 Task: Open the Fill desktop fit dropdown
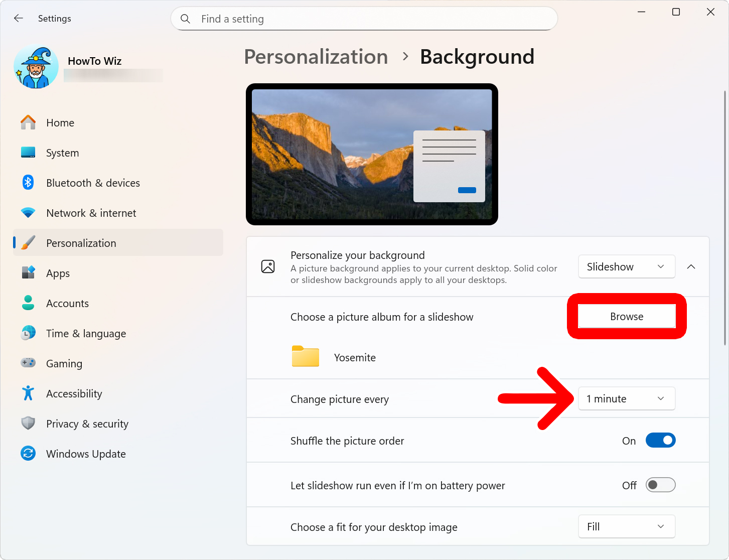pos(626,527)
